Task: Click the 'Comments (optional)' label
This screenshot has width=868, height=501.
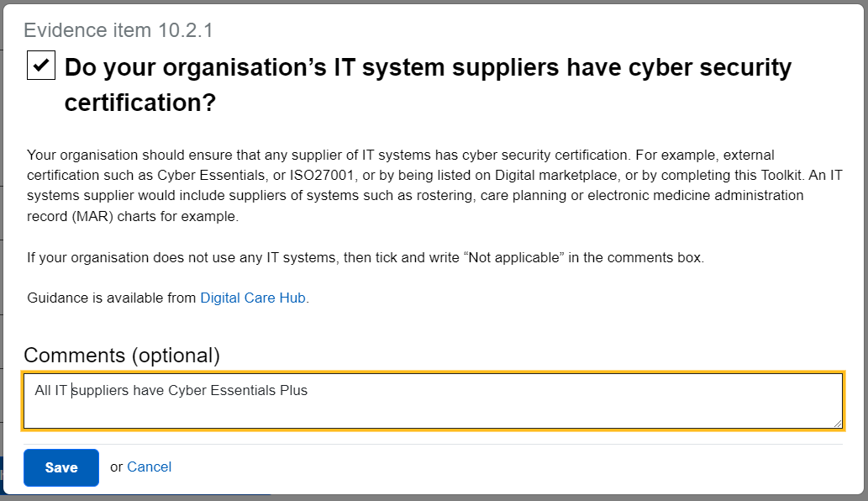Action: point(122,356)
